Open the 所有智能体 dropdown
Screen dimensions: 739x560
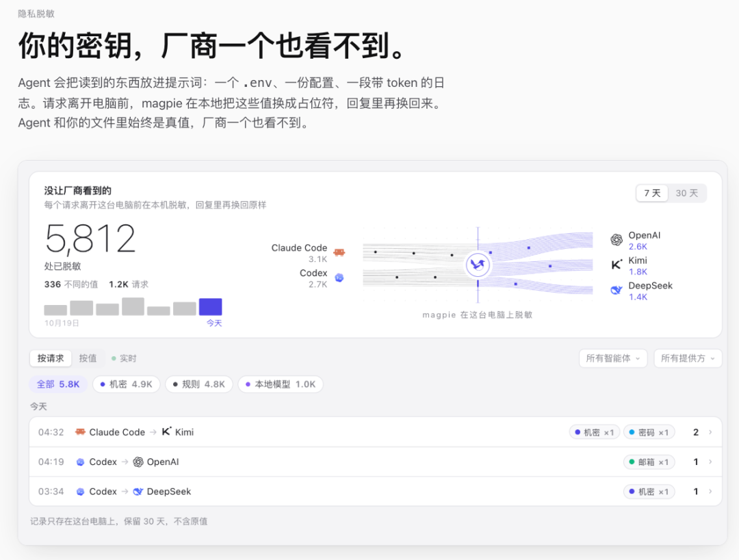click(x=612, y=358)
